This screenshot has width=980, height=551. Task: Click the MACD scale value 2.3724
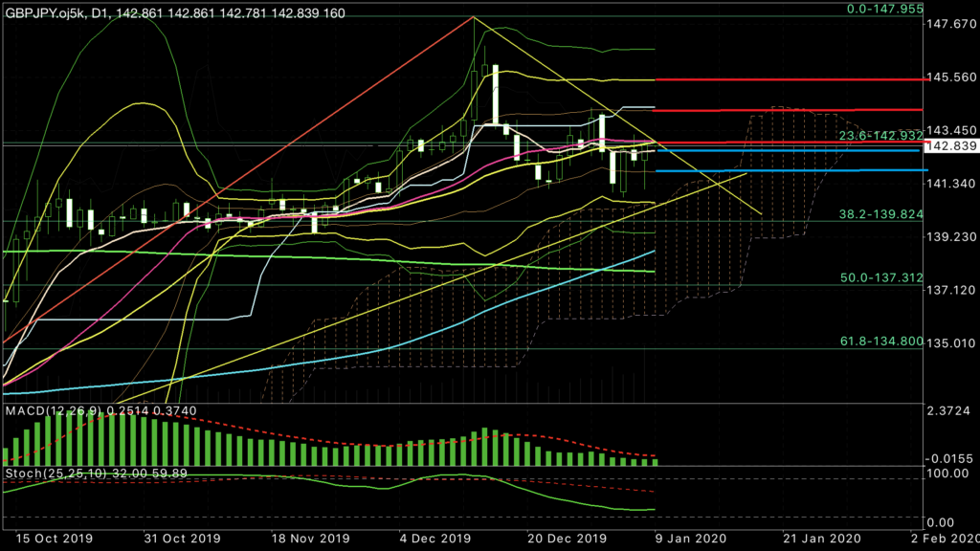click(x=948, y=410)
